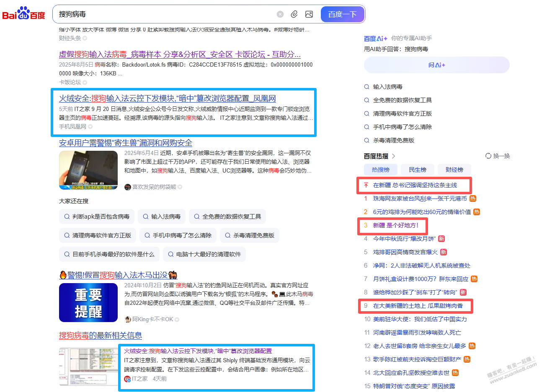The height and width of the screenshot is (392, 547).
Task: Switch to 民生榜 tab
Action: pyautogui.click(x=418, y=170)
